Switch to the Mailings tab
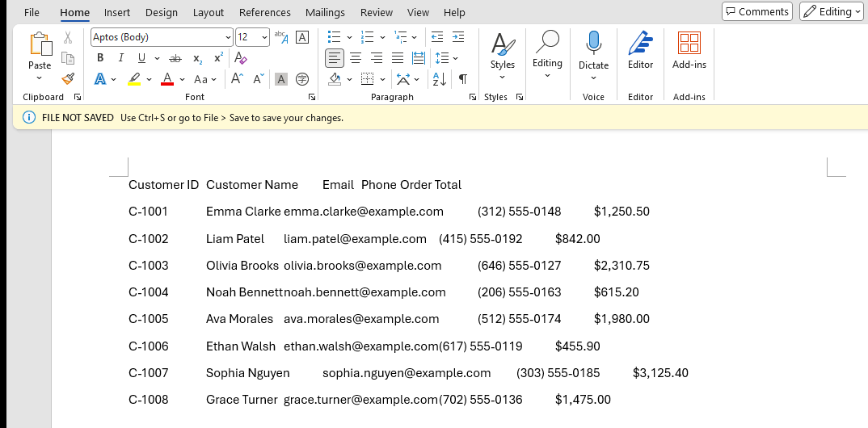The width and height of the screenshot is (868, 428). [325, 12]
